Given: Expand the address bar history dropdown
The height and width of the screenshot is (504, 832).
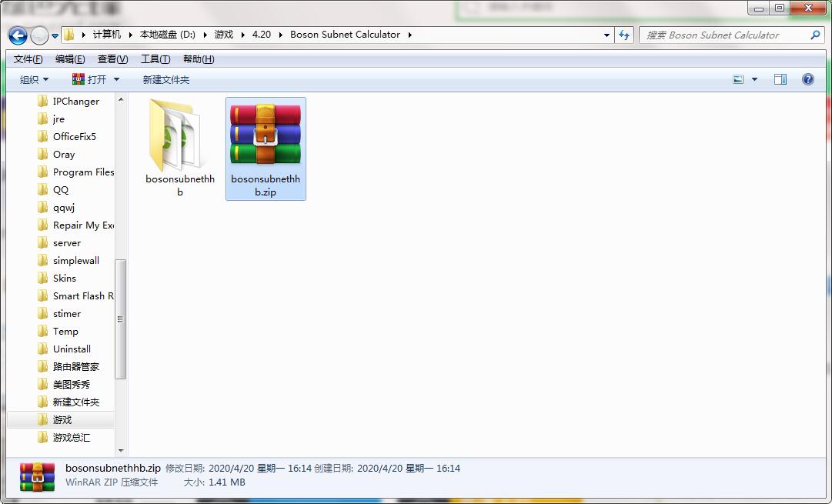Looking at the screenshot, I should 606,35.
